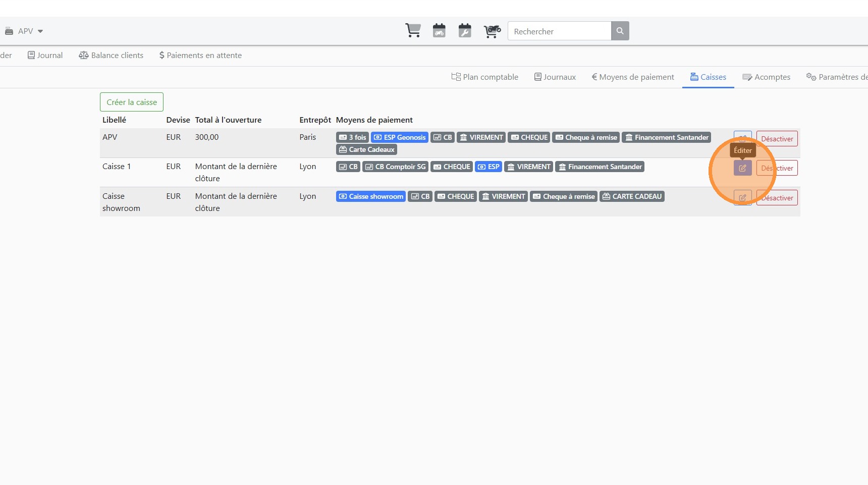The width and height of the screenshot is (868, 485).
Task: Click the EUR cell in the APV row
Action: 174,137
